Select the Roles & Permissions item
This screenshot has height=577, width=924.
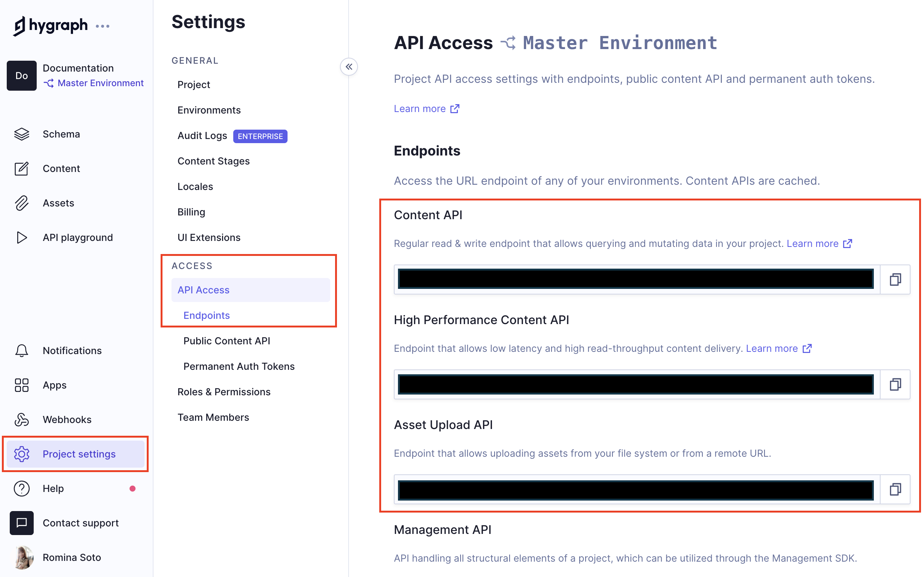tap(224, 392)
